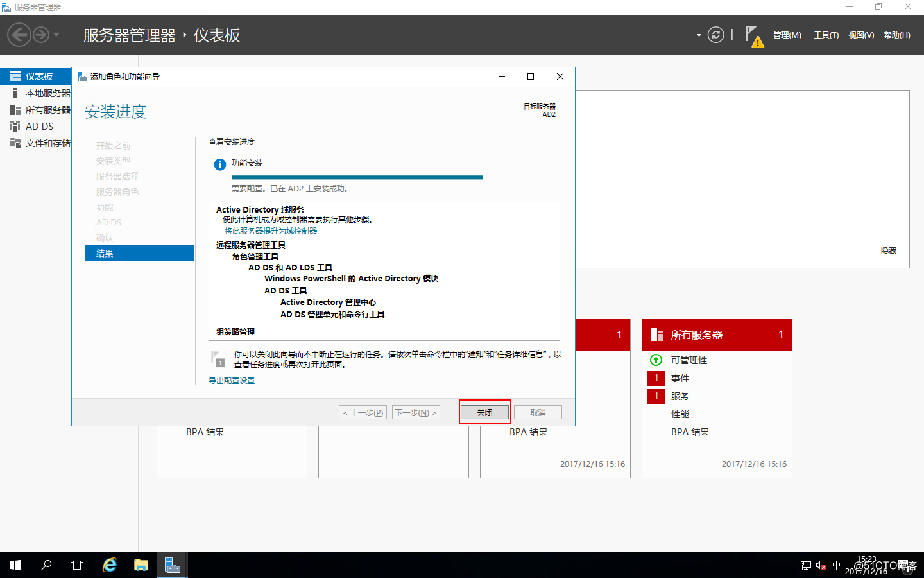Image resolution: width=924 pixels, height=578 pixels.
Task: Click the 所有服务器 tile icon
Action: [656, 335]
